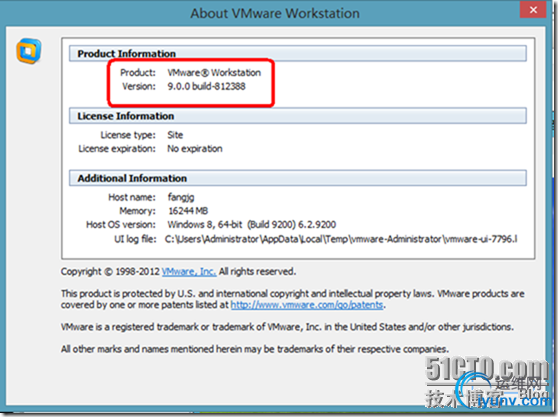
Task: Open the VMware, Inc. link
Action: coord(189,271)
